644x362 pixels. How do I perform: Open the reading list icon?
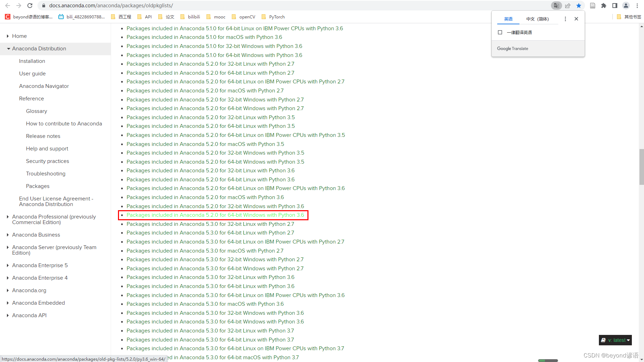click(x=593, y=6)
